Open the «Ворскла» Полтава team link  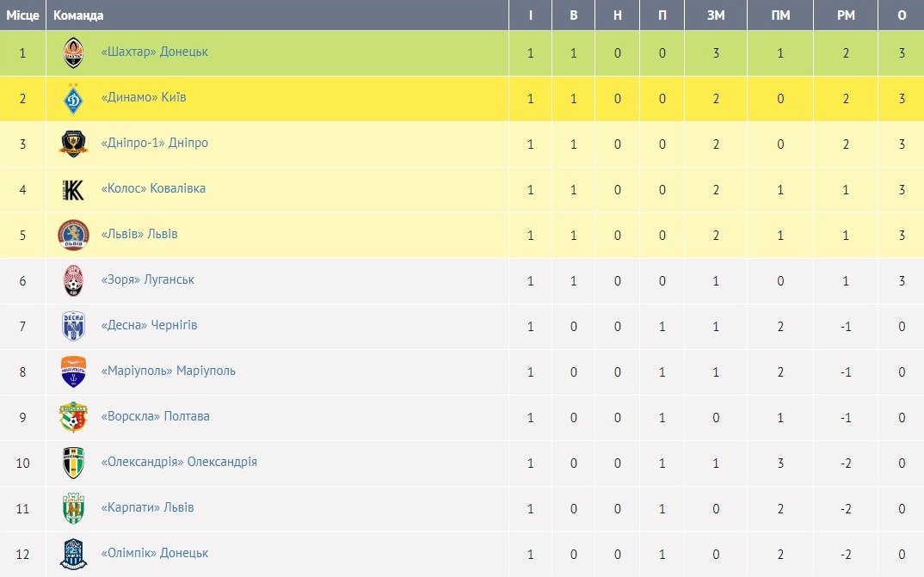tap(156, 416)
